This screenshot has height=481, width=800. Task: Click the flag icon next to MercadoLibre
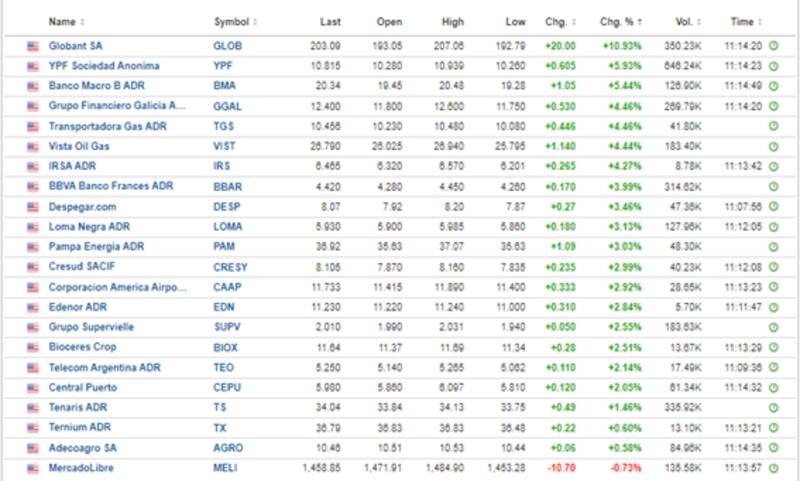(x=32, y=468)
